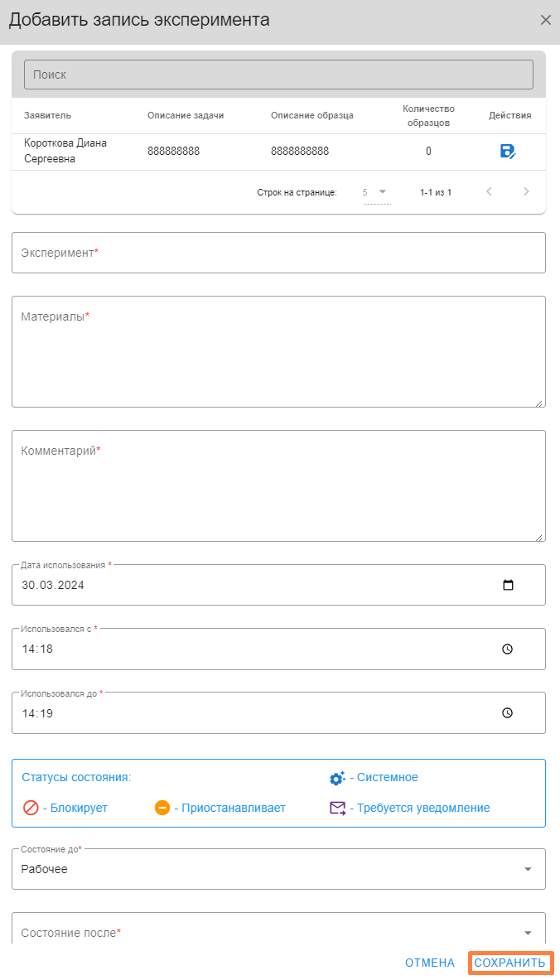Expand the 'Состояние после' dropdown
The width and height of the screenshot is (560, 980).
pos(528,933)
